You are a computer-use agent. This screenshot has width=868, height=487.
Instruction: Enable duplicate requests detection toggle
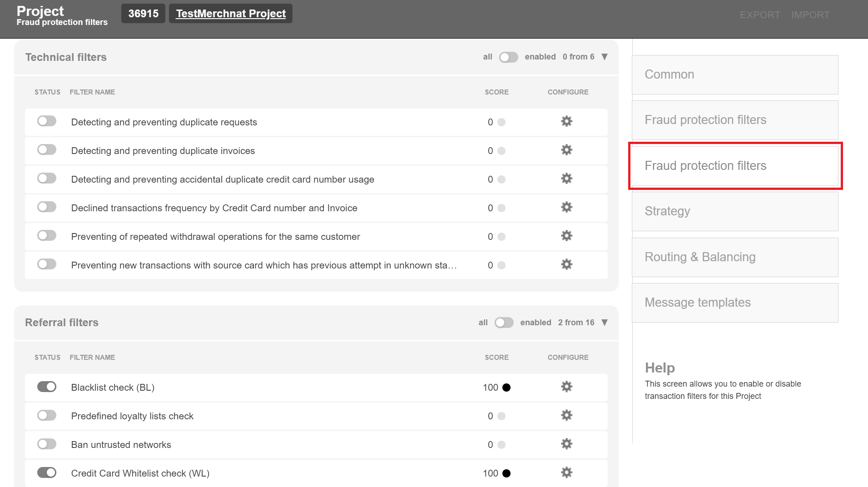click(x=47, y=121)
